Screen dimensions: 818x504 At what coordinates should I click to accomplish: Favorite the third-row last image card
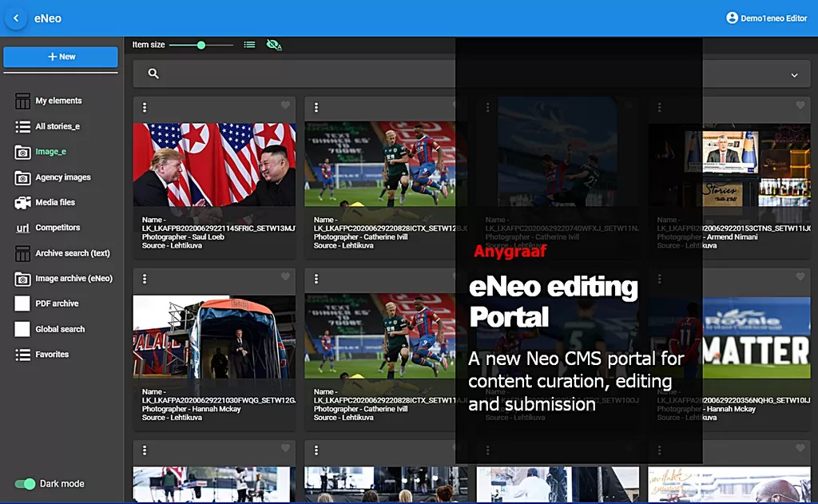coord(800,448)
